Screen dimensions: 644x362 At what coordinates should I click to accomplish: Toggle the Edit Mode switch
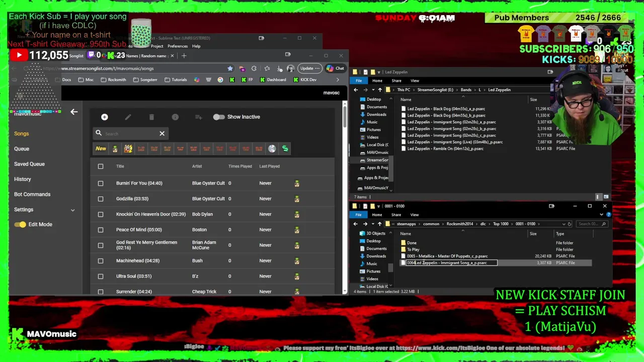click(x=20, y=225)
